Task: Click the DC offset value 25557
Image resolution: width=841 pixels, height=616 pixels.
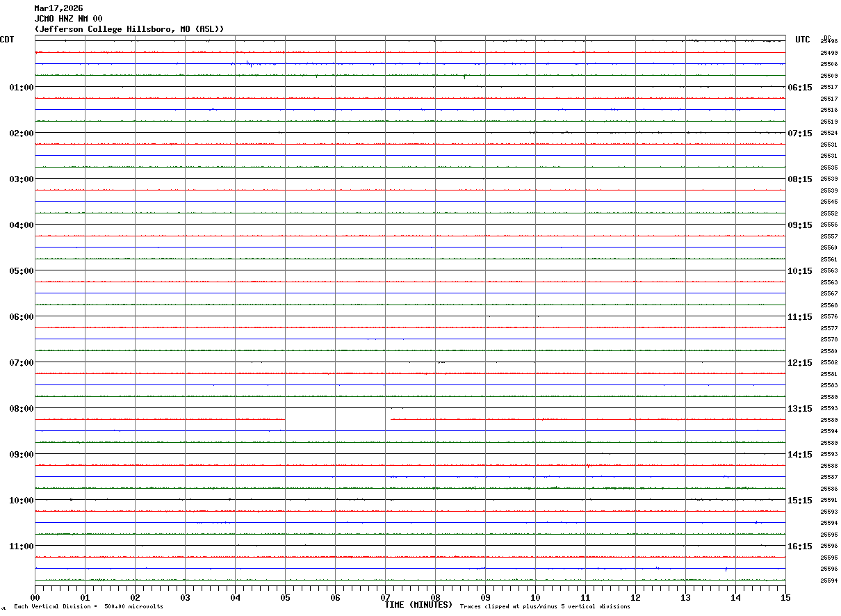Action: 829,236
